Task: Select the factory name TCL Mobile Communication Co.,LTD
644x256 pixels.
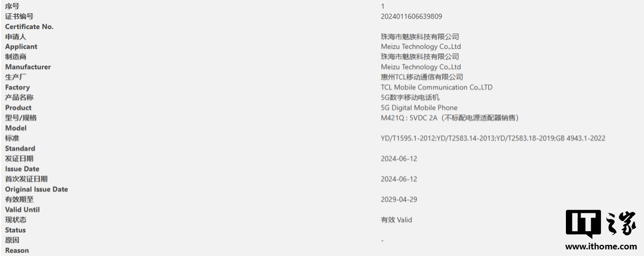Action: pos(436,87)
